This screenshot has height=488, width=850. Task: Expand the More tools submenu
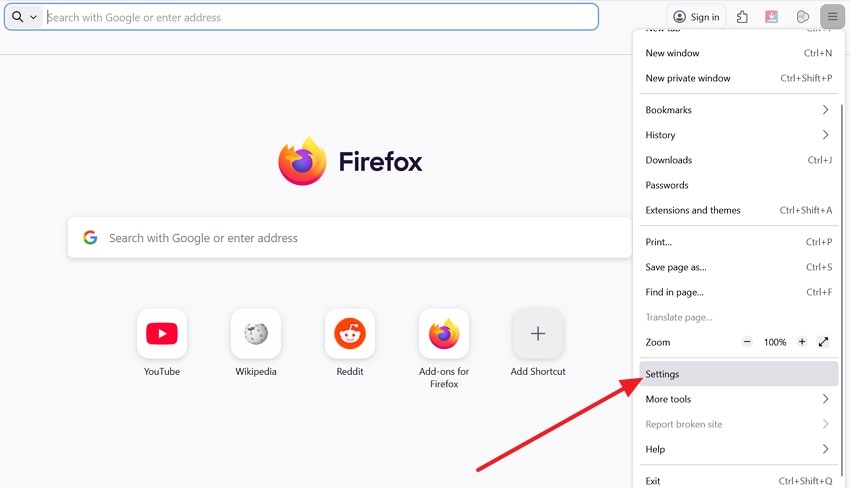(738, 399)
